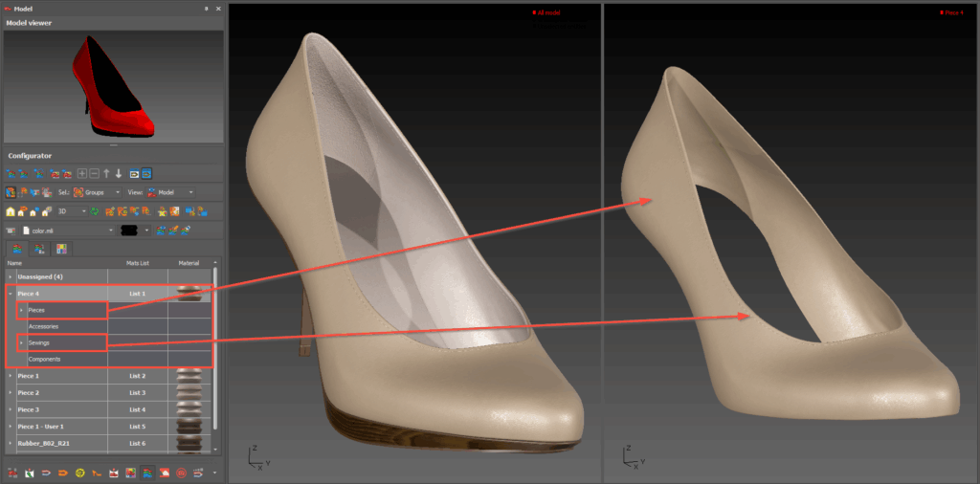Click the yellow home view icon
Viewport: 980px width, 484px height.
click(x=11, y=211)
